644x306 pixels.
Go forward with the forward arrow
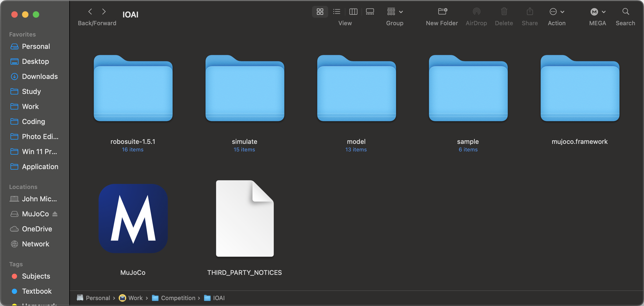[104, 12]
